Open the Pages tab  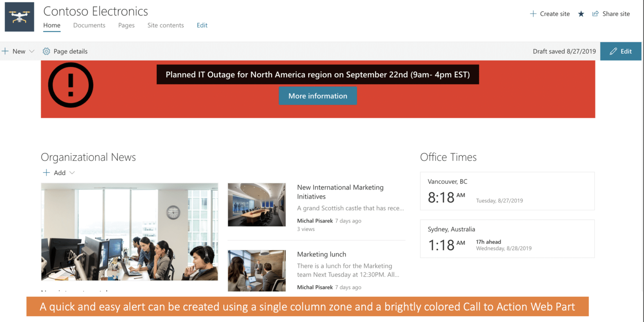(126, 25)
